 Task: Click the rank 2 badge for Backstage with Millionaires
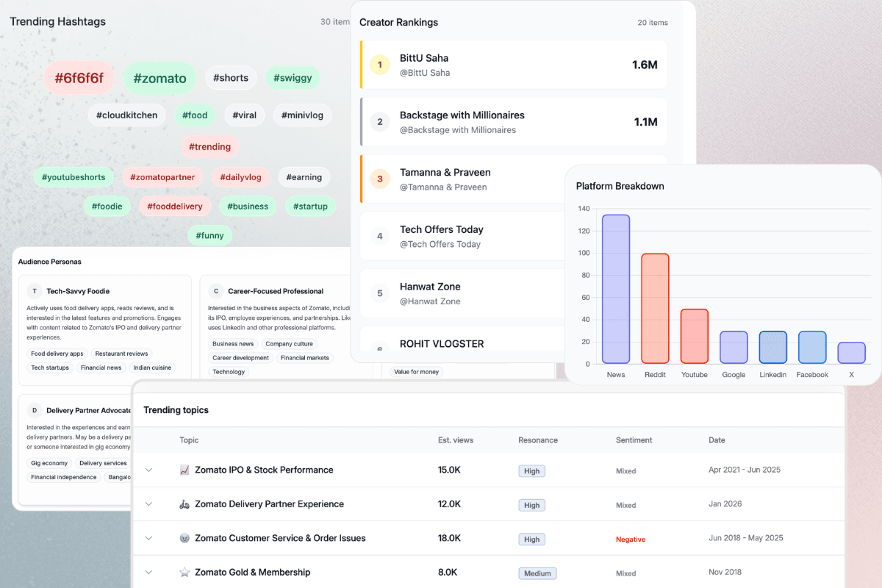380,121
